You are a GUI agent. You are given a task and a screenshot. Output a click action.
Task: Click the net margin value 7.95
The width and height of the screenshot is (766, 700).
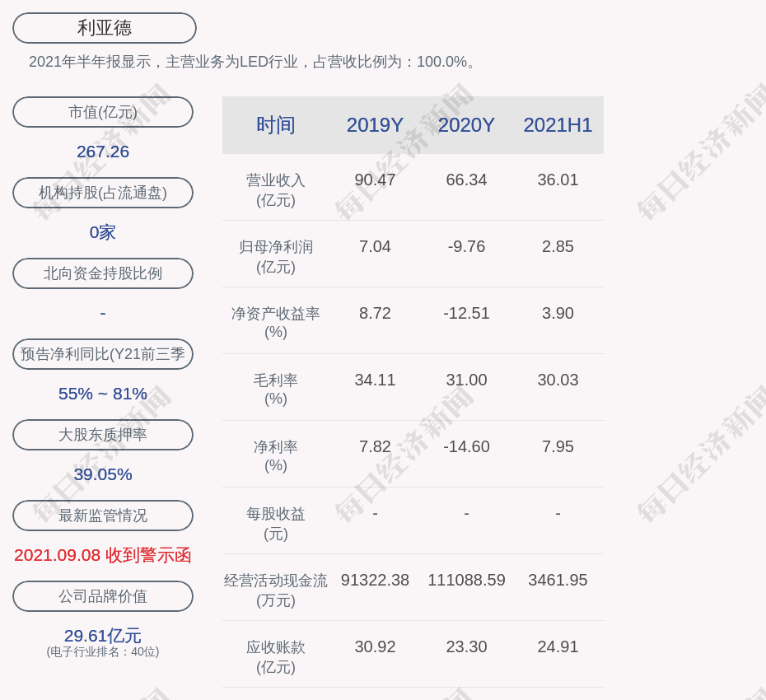click(x=558, y=446)
